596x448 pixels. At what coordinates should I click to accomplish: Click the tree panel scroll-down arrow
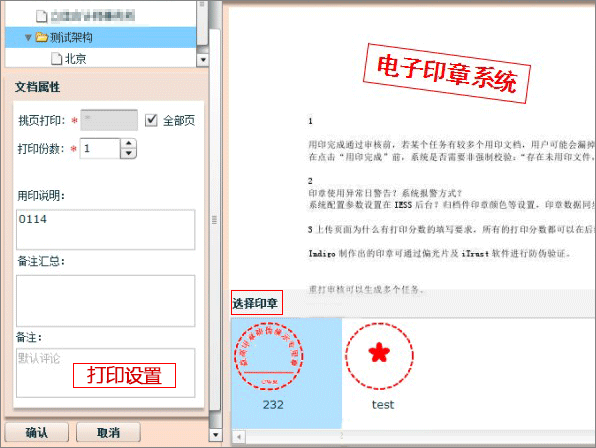coord(203,60)
